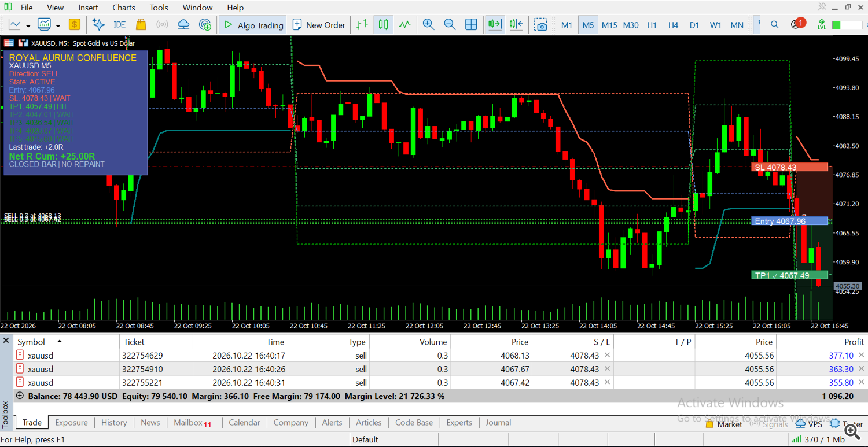Viewport: 868px width, 447px height.
Task: Open the Insert menu
Action: pos(89,8)
